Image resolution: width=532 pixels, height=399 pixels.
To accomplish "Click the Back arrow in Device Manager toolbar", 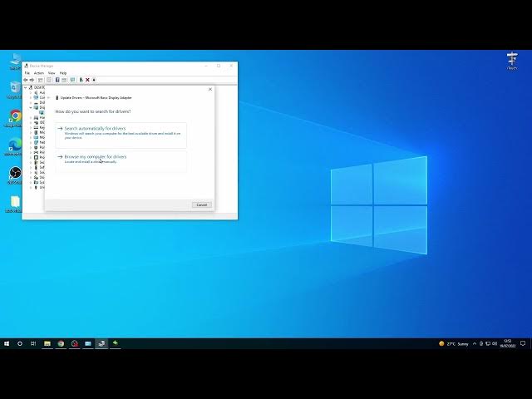I will pyautogui.click(x=27, y=80).
